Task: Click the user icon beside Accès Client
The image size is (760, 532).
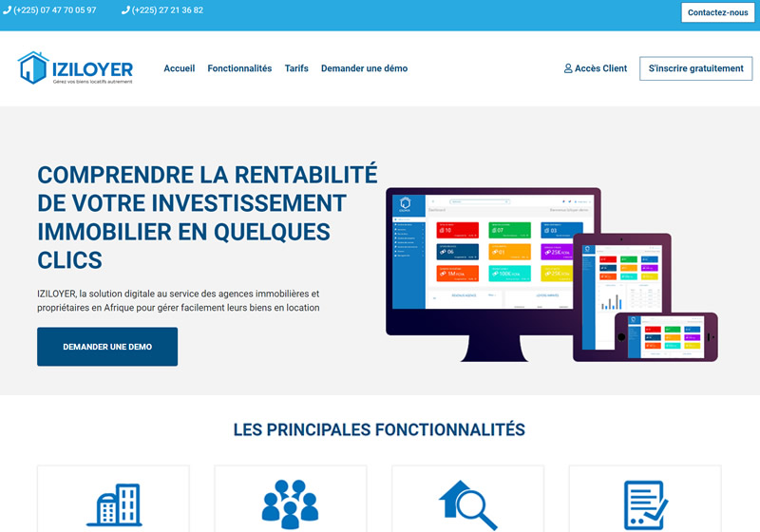Action: (x=568, y=68)
